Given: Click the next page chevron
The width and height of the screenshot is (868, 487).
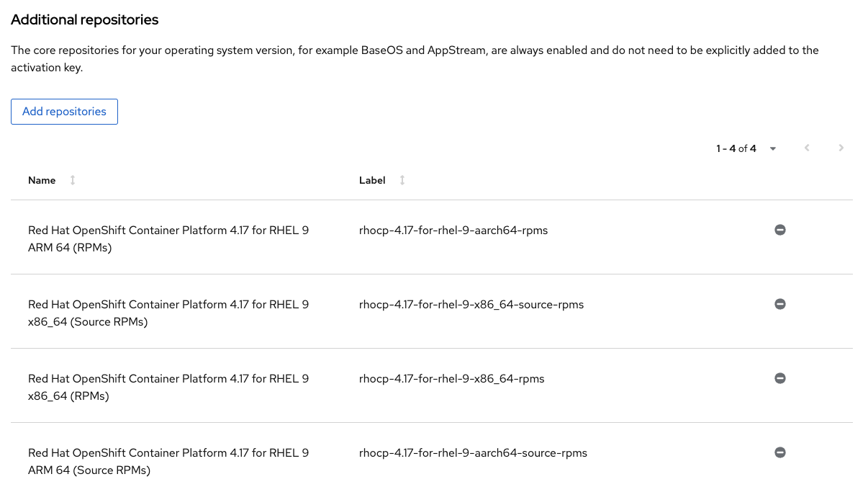Looking at the screenshot, I should point(841,148).
